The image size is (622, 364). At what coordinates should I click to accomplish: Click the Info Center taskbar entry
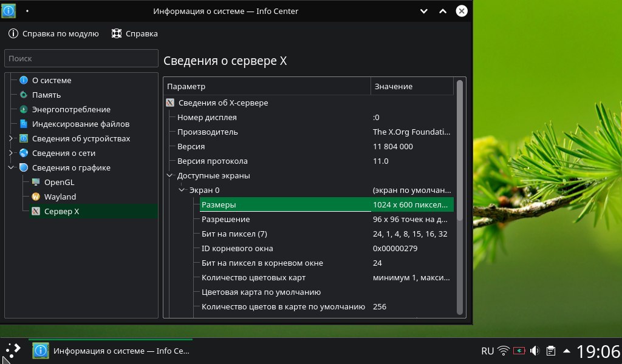[111, 351]
